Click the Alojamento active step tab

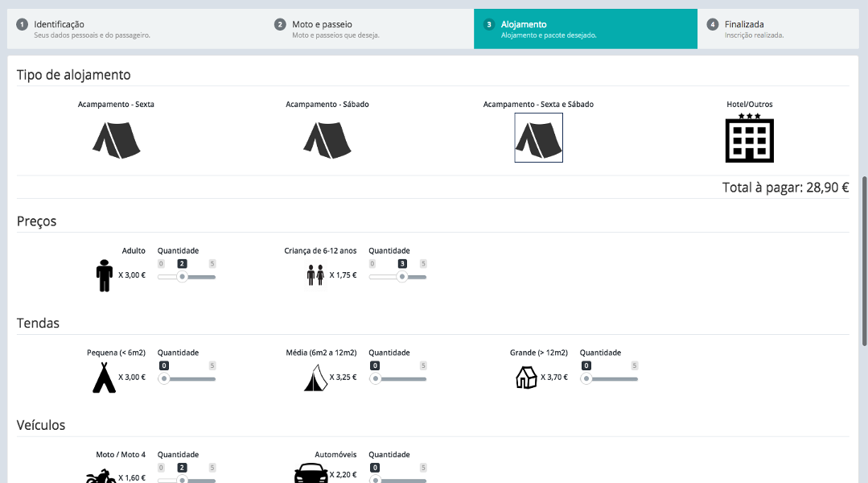point(585,29)
